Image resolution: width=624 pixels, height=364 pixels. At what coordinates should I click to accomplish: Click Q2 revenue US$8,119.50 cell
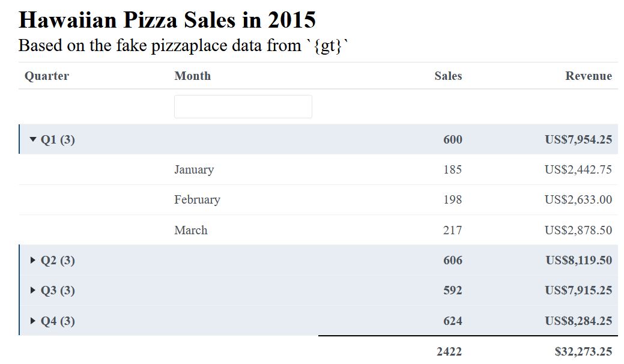(x=578, y=260)
